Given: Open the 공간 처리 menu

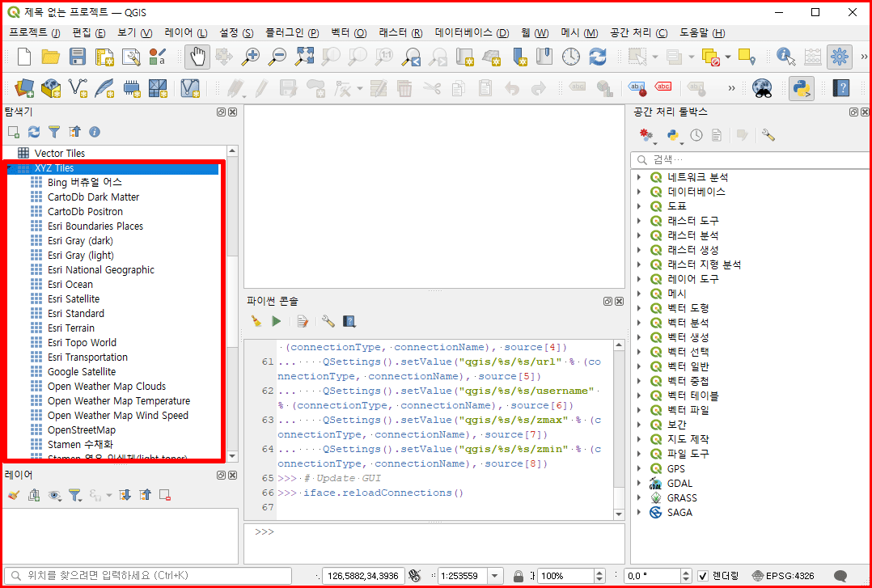Looking at the screenshot, I should (x=638, y=33).
